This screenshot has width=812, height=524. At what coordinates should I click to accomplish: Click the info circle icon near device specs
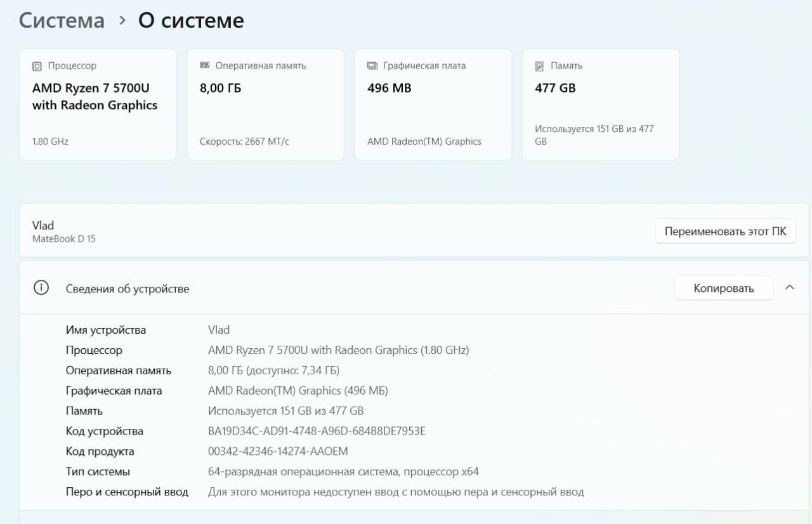pos(41,288)
